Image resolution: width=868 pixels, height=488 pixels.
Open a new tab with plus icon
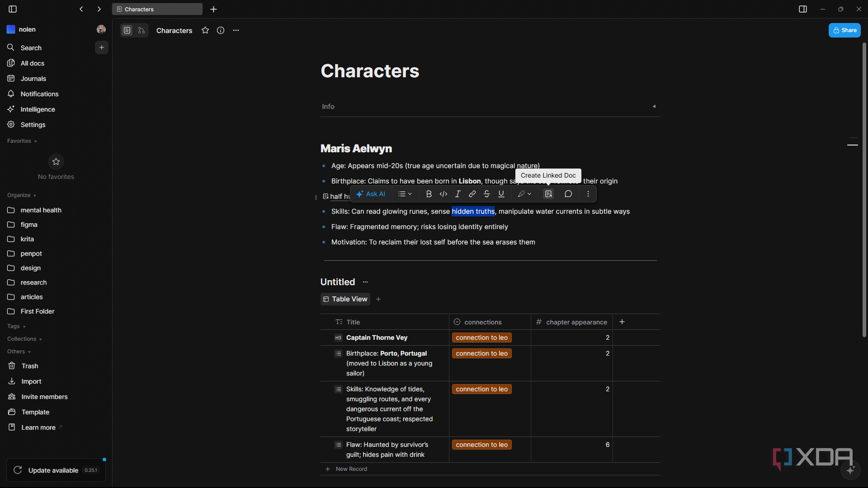[214, 9]
